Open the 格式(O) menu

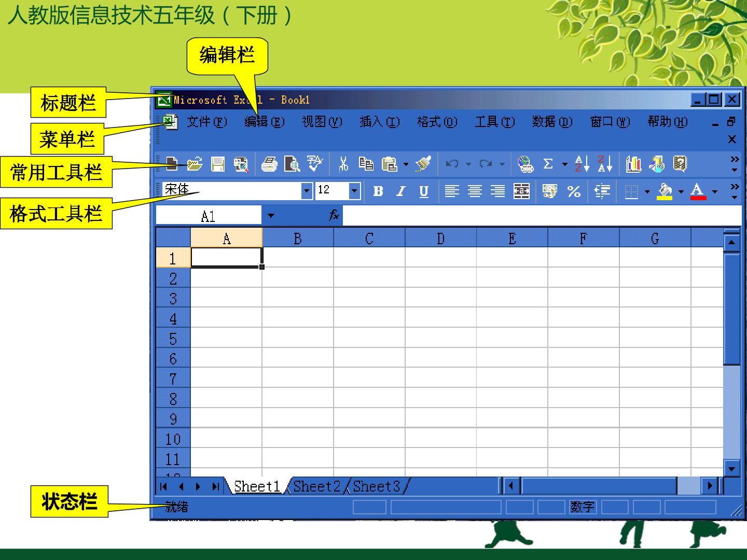437,122
